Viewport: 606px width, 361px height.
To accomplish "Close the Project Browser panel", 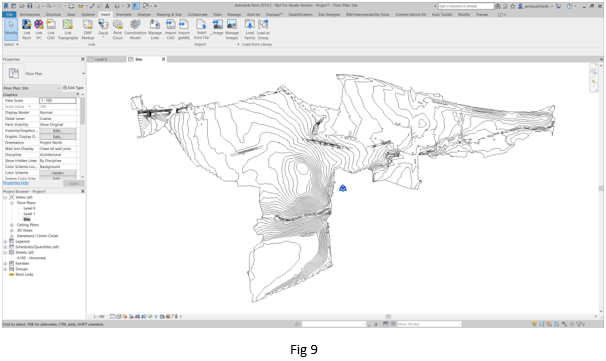I will pos(82,191).
